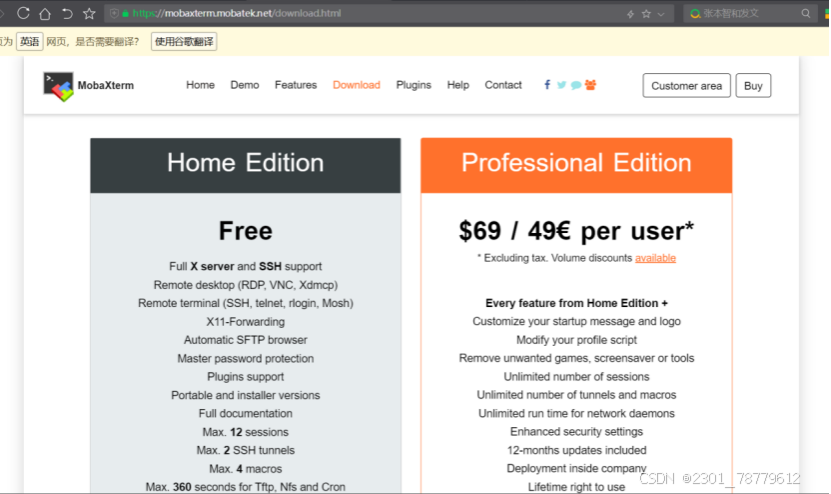
Task: Click the Twitter bird icon in the site header
Action: point(561,85)
